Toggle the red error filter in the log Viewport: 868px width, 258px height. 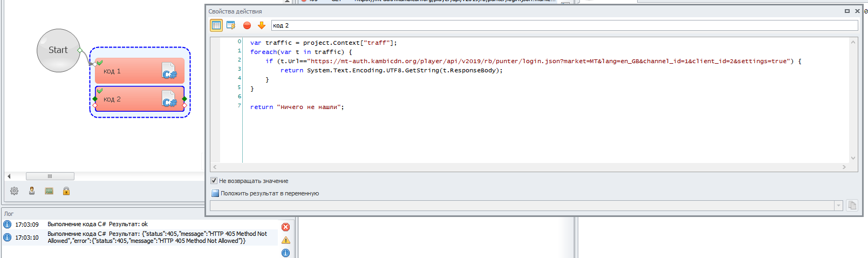tap(286, 227)
